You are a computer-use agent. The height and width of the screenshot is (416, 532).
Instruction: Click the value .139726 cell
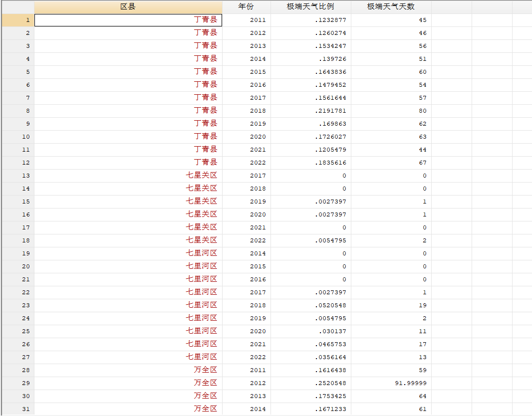point(311,59)
